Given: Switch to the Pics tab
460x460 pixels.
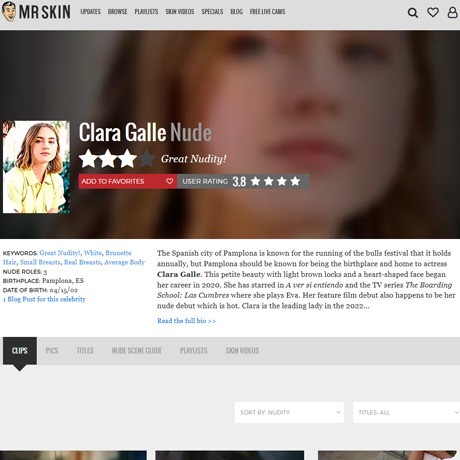Looking at the screenshot, I should [x=52, y=351].
